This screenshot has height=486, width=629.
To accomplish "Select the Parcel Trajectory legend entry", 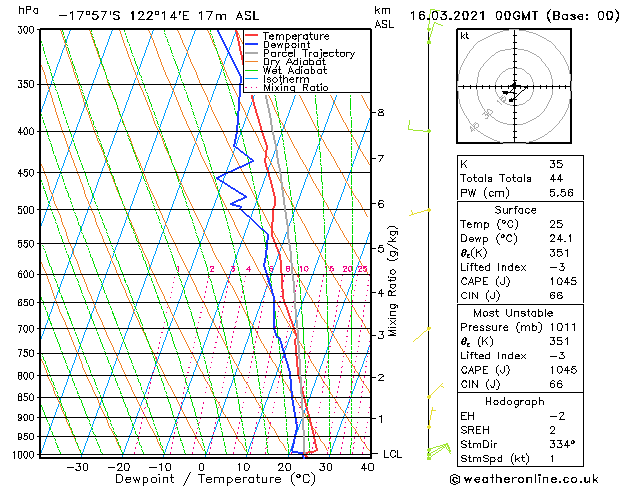I will (308, 54).
